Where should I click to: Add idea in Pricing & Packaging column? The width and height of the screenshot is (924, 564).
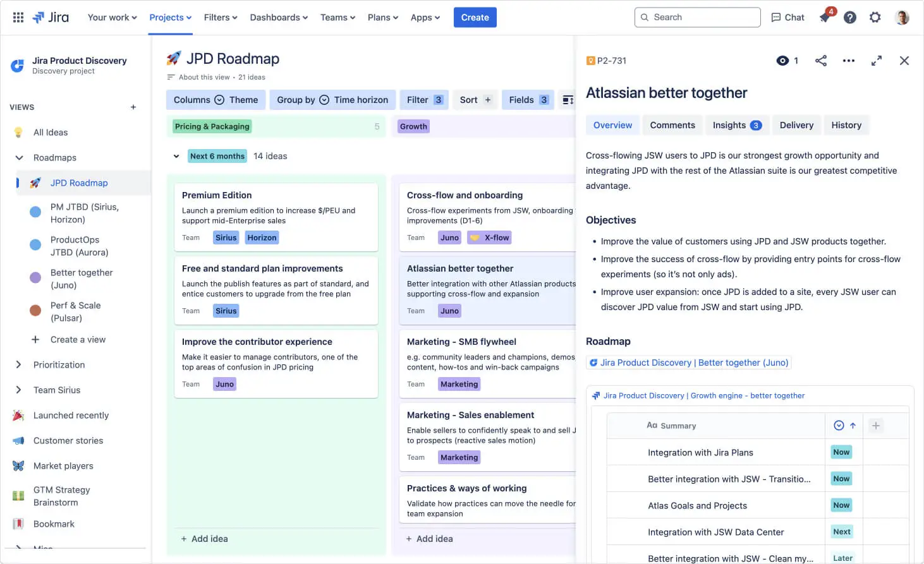coord(205,539)
